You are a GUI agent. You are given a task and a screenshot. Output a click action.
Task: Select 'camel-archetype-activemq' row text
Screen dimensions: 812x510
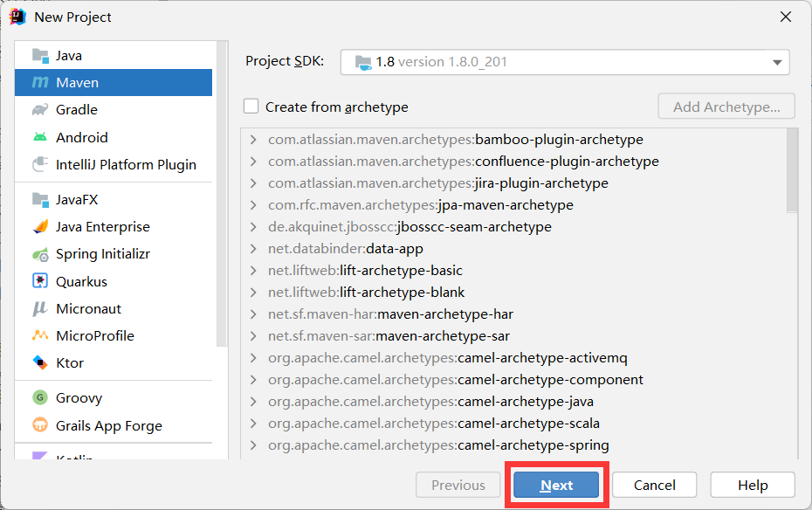pyautogui.click(x=543, y=358)
